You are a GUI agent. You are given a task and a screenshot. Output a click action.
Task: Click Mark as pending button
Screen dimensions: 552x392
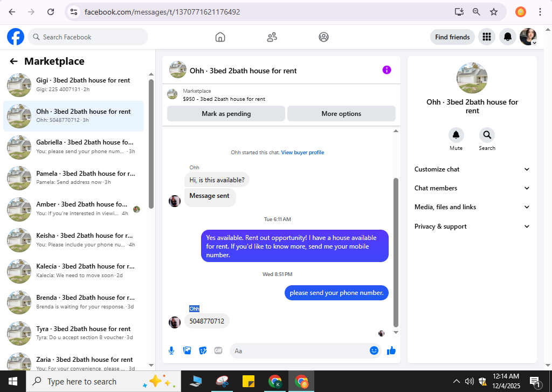point(226,114)
